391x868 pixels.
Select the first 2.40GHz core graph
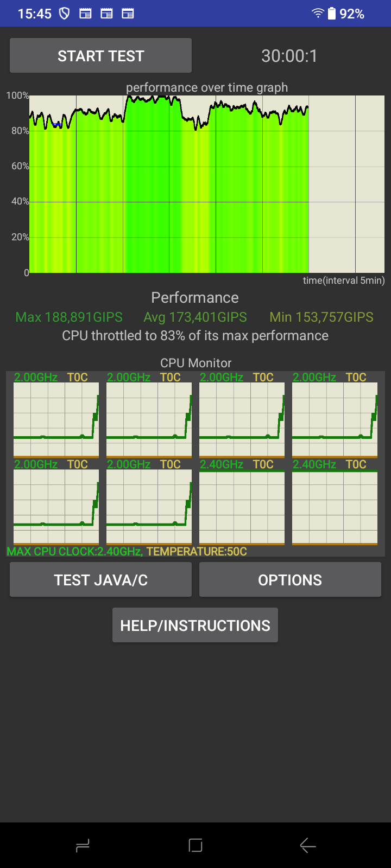coord(242,507)
